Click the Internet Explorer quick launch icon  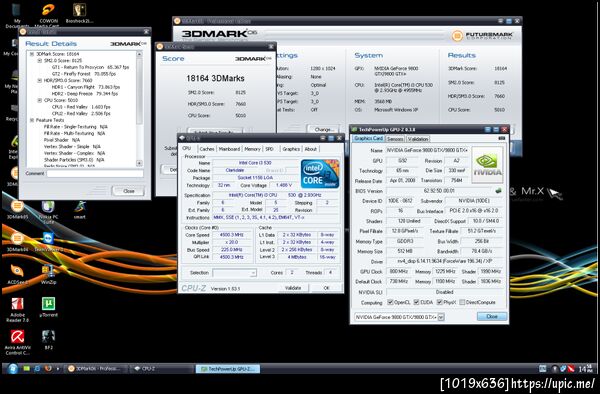click(x=37, y=368)
